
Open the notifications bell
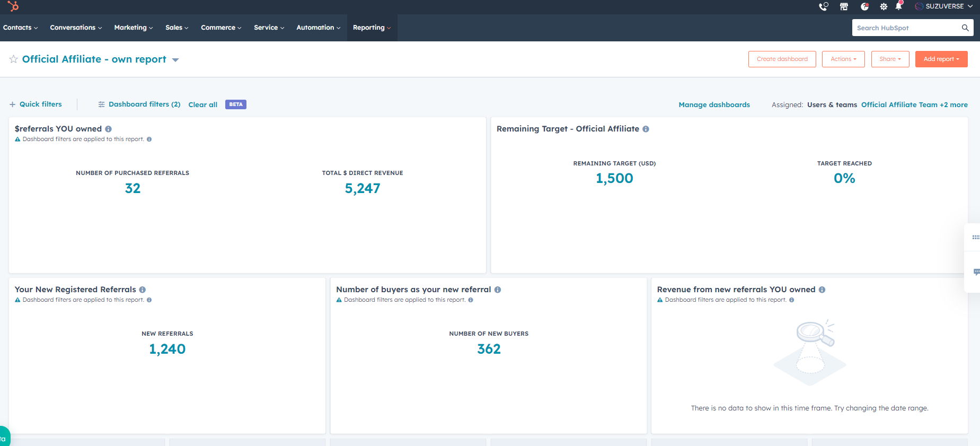(x=898, y=6)
